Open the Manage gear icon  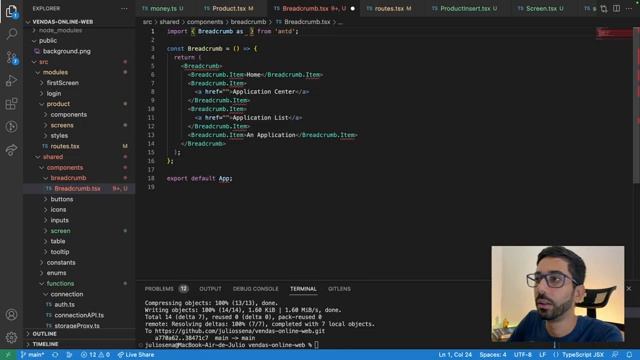click(11, 338)
